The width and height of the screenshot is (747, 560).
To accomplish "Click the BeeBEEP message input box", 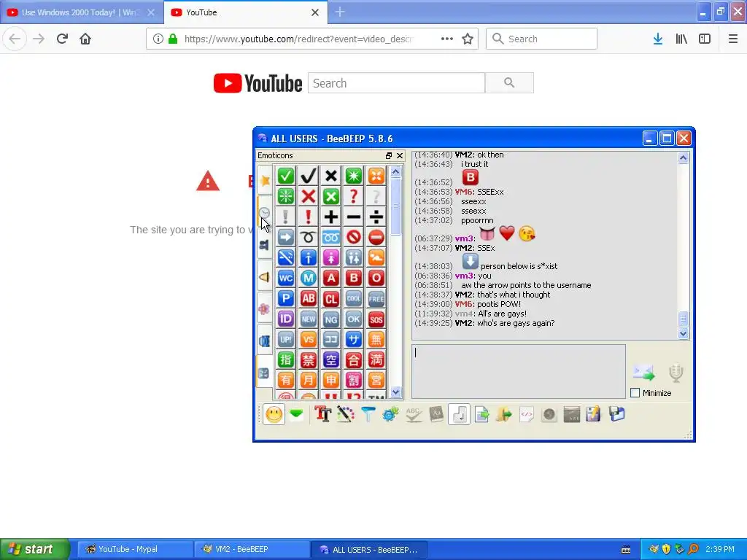I will [x=519, y=371].
